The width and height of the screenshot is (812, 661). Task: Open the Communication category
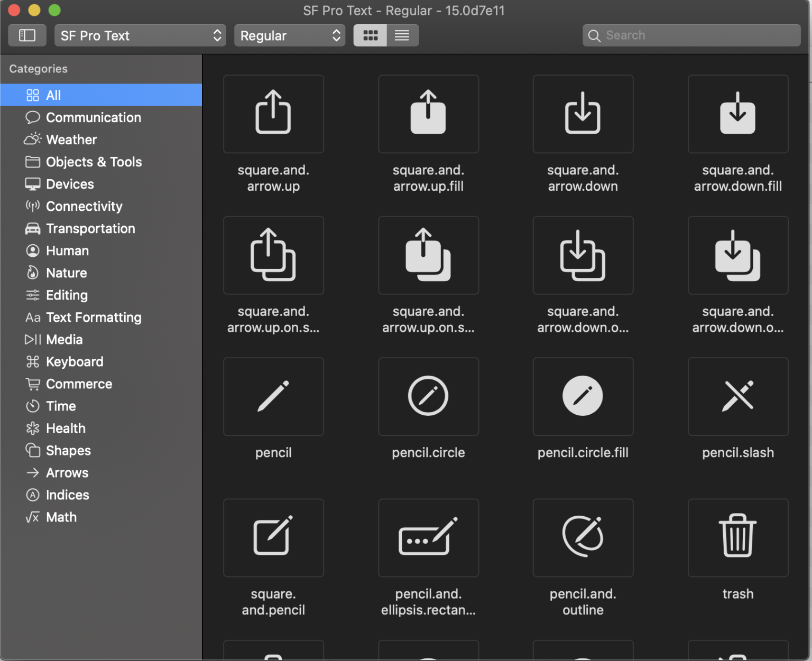point(101,117)
